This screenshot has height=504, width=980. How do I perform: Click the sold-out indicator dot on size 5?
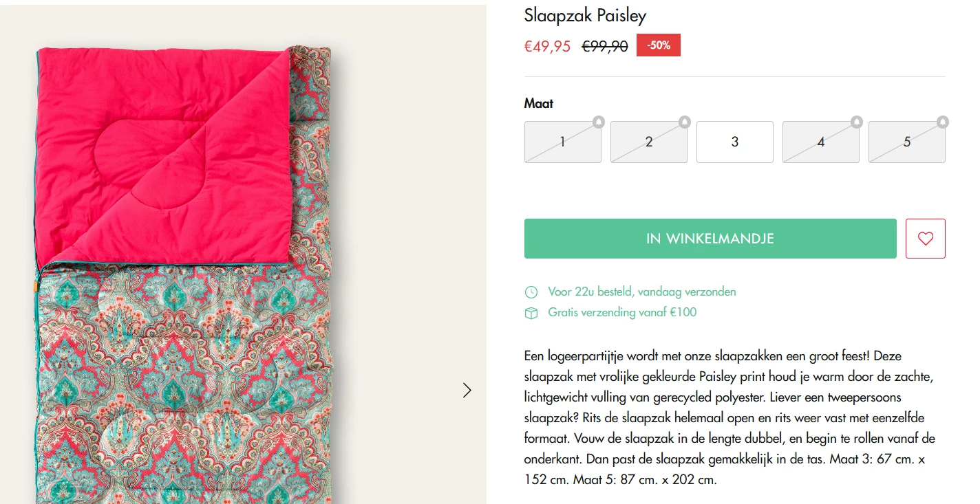(942, 122)
